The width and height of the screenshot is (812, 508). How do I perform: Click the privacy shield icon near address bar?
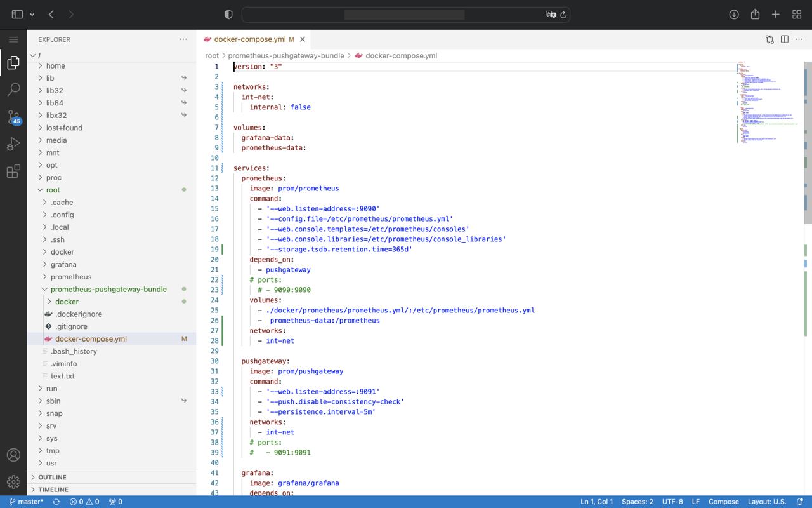click(x=228, y=14)
